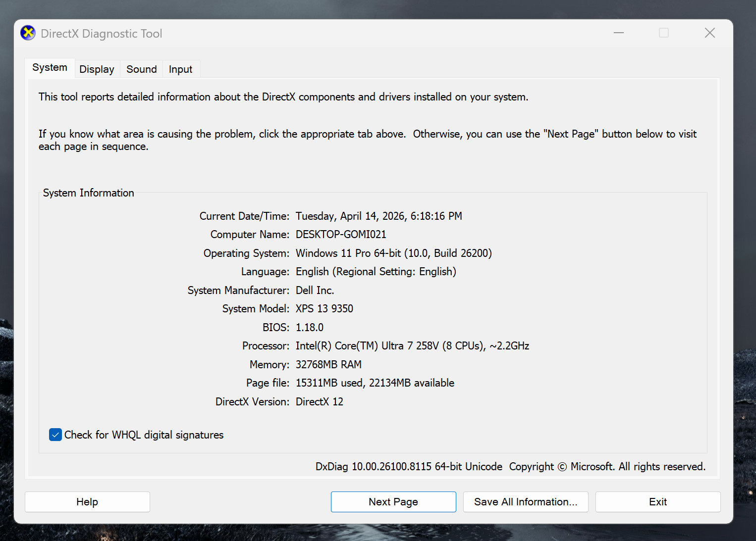Close the DirectX Diagnostic Tool window
The height and width of the screenshot is (541, 756).
710,33
